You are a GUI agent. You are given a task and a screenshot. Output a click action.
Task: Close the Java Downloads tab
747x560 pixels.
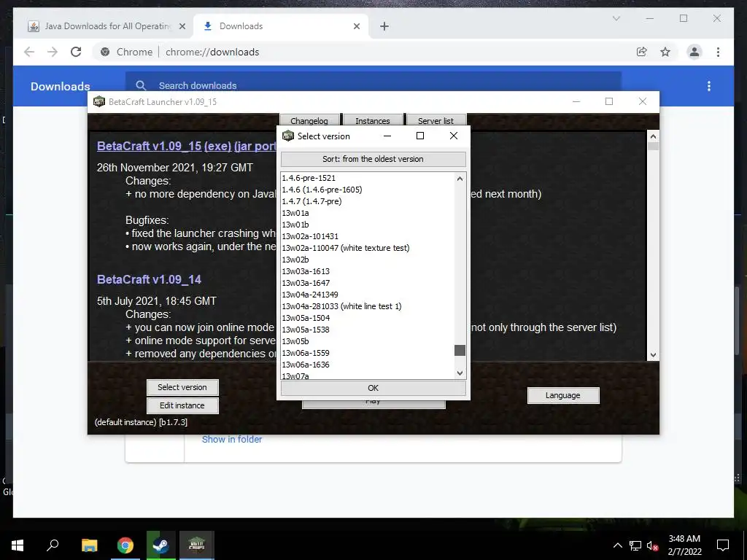pos(182,26)
